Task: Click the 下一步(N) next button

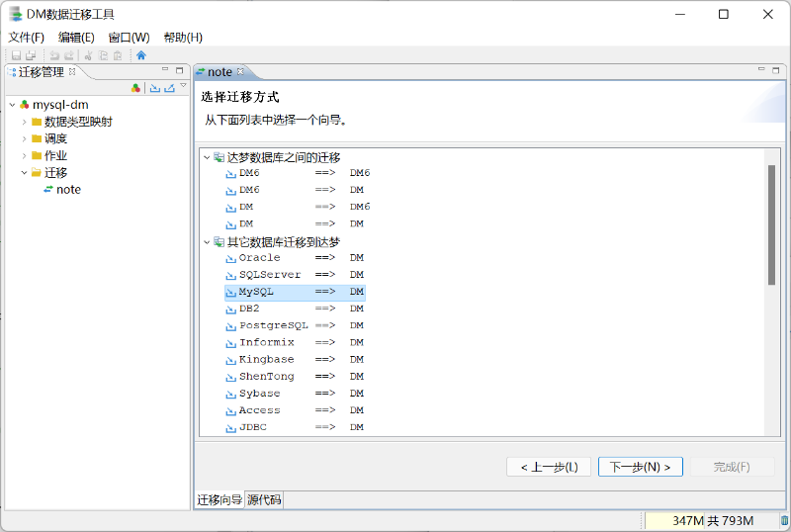Action: 641,467
